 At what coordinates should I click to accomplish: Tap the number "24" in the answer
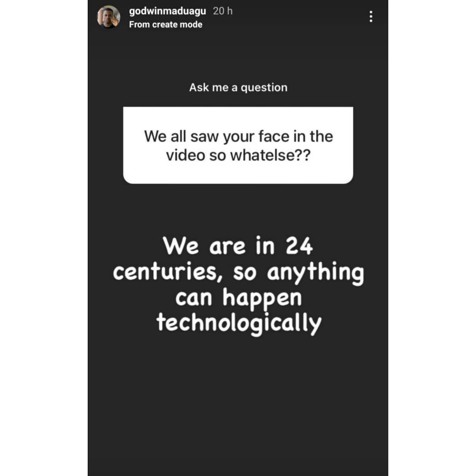click(299, 246)
